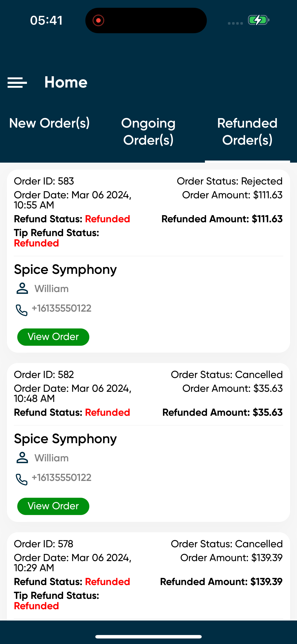This screenshot has height=644, width=297.
Task: Tap the 05:41 status bar clock
Action: 46,20
